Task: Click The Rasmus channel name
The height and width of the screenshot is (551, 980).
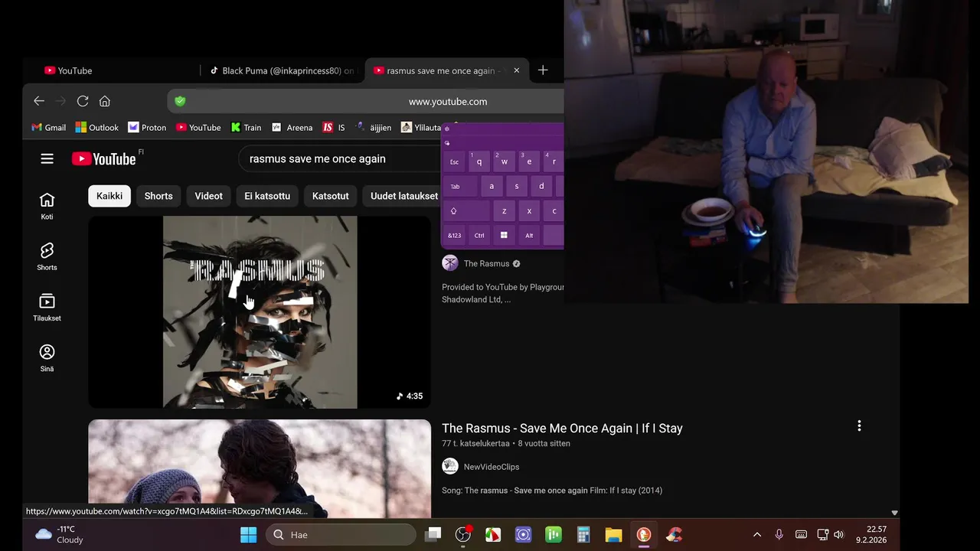Action: 486,263
